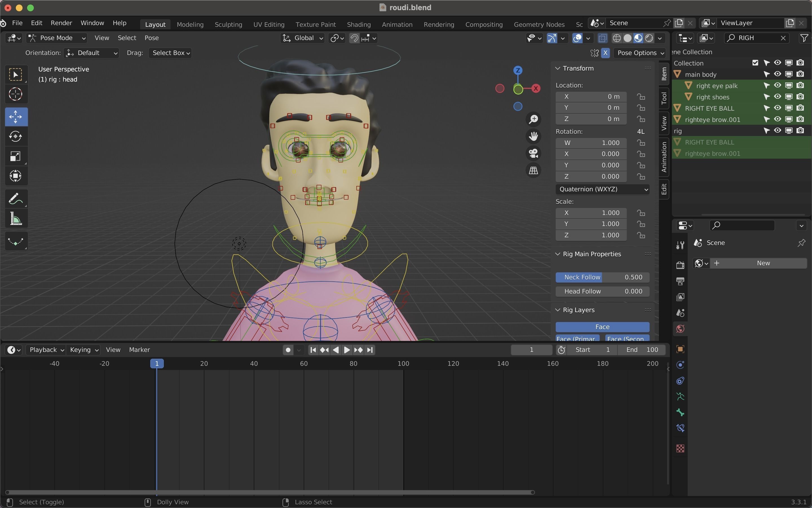Toggle visibility of right shoes
The image size is (812, 508).
[777, 97]
